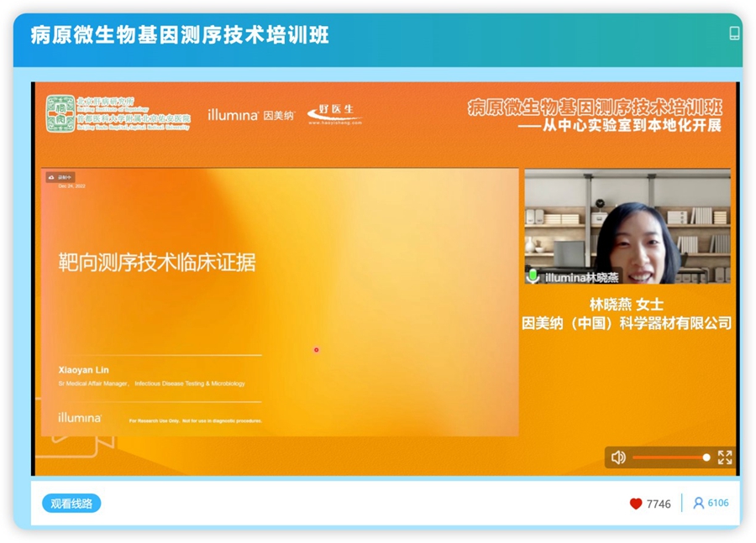This screenshot has height=543, width=756.
Task: Click the 好医生 logo in banner
Action: pyautogui.click(x=335, y=114)
